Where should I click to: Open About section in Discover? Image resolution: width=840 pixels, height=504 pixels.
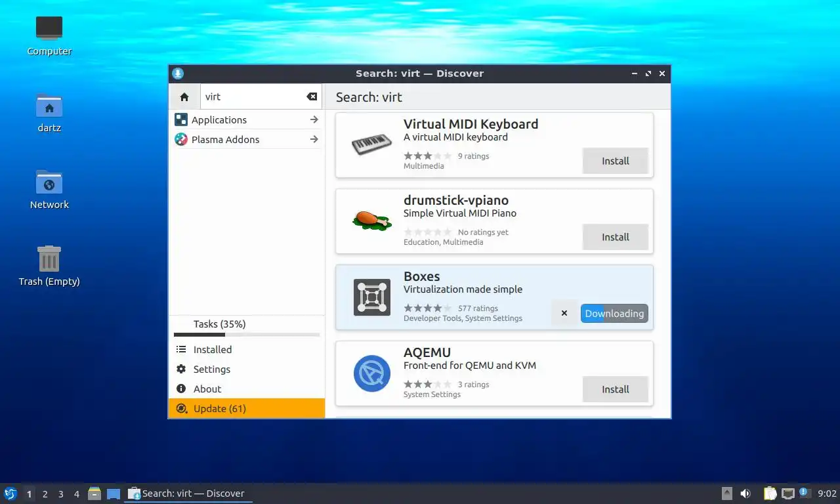tap(247, 389)
